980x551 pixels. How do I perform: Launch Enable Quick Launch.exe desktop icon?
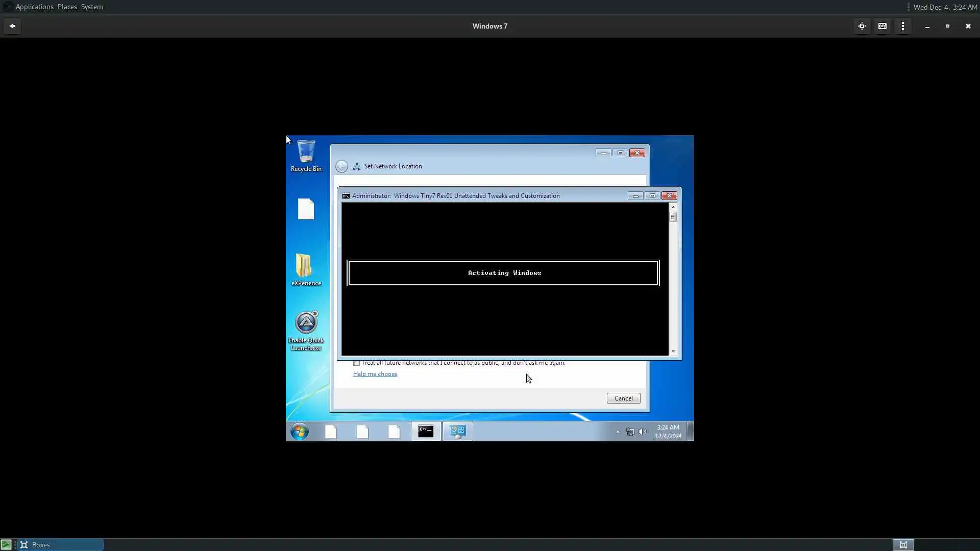pyautogui.click(x=306, y=323)
